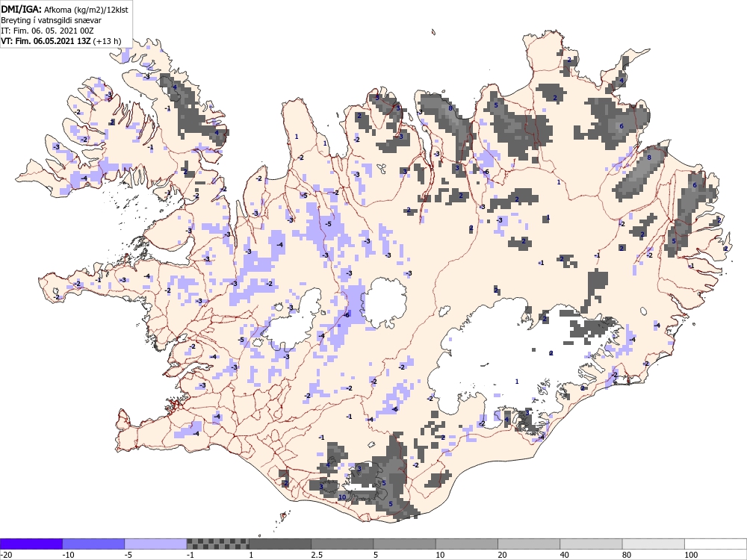Viewport: 747px width, 560px height.
Task: Click the colorbar tick label "100"
Action: pos(691,555)
